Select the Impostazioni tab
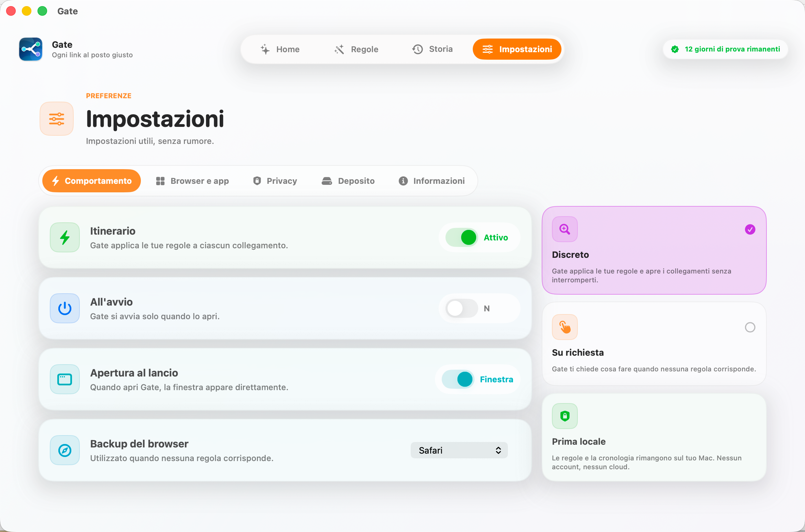The image size is (805, 532). point(517,49)
